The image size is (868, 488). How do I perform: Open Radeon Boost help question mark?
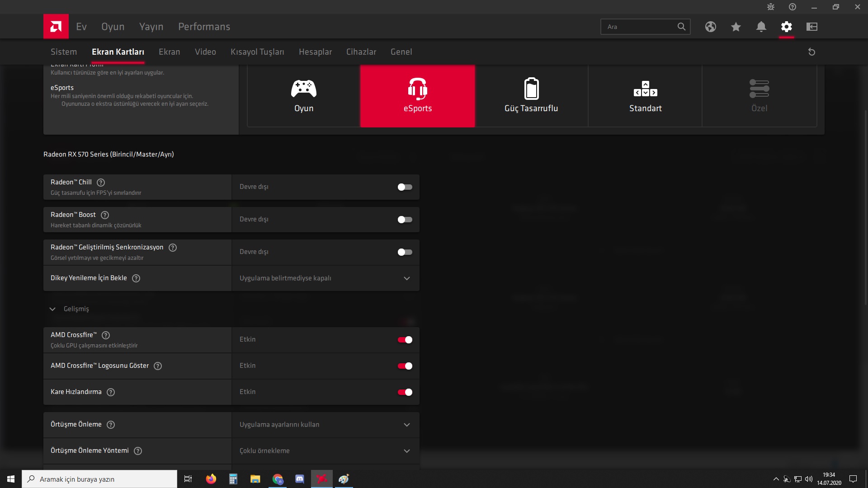pos(105,215)
